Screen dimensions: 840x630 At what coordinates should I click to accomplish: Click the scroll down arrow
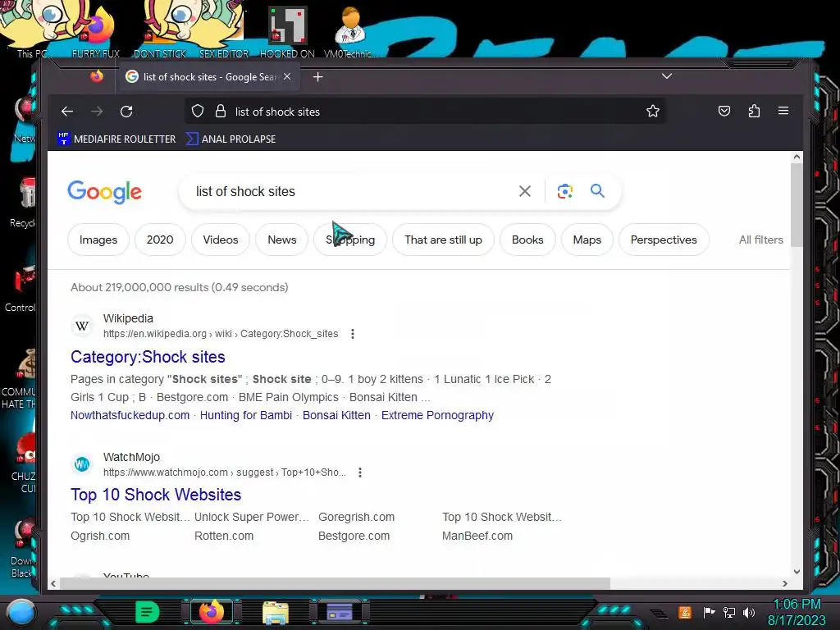[x=797, y=572]
